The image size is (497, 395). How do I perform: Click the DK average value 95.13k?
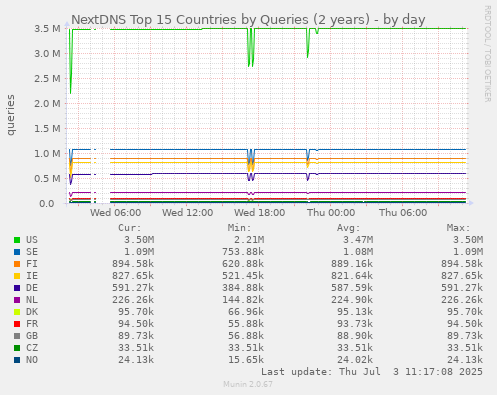point(355,312)
